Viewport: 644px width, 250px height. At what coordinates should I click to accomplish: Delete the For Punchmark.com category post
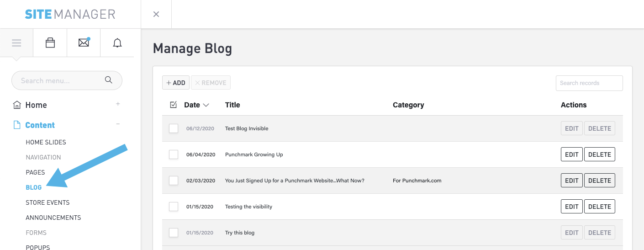(599, 181)
